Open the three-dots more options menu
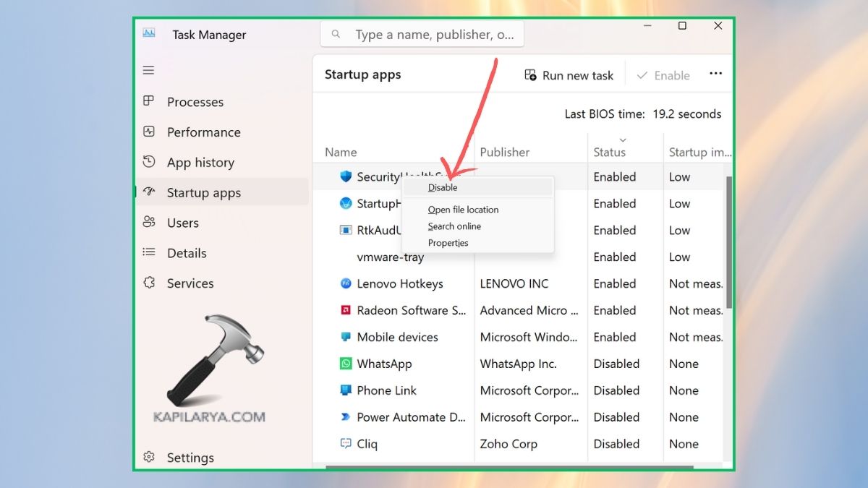The height and width of the screenshot is (488, 868). [x=715, y=74]
